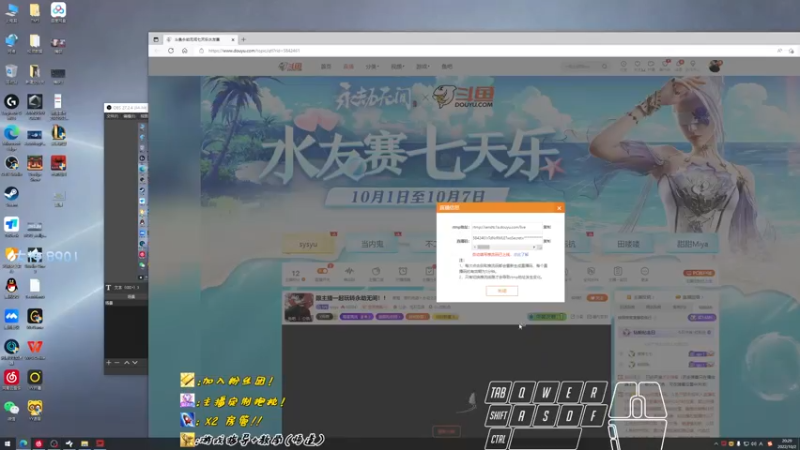The width and height of the screenshot is (800, 450).
Task: Open QQ penguin desktop icon
Action: click(x=11, y=286)
